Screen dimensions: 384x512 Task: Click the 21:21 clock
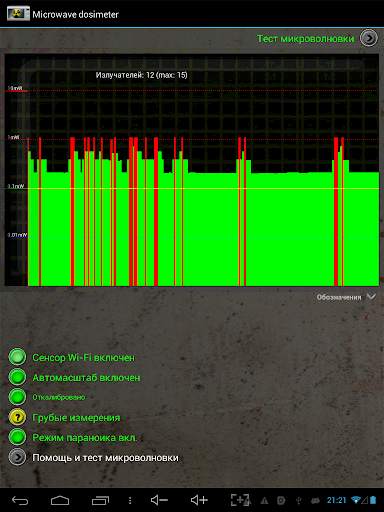337,500
